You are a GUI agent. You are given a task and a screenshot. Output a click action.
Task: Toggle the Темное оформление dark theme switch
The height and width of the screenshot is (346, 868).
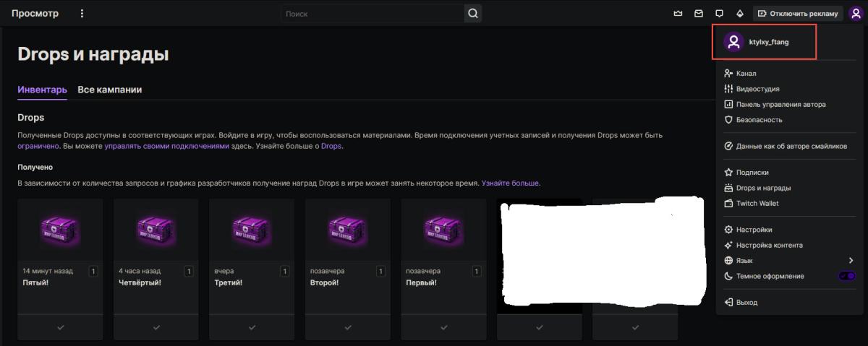(x=847, y=276)
